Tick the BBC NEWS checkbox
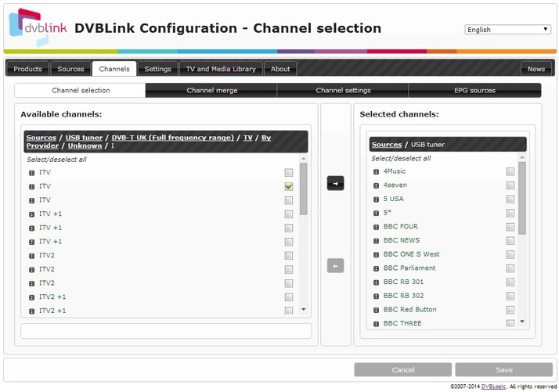The image size is (559, 392). click(x=510, y=241)
